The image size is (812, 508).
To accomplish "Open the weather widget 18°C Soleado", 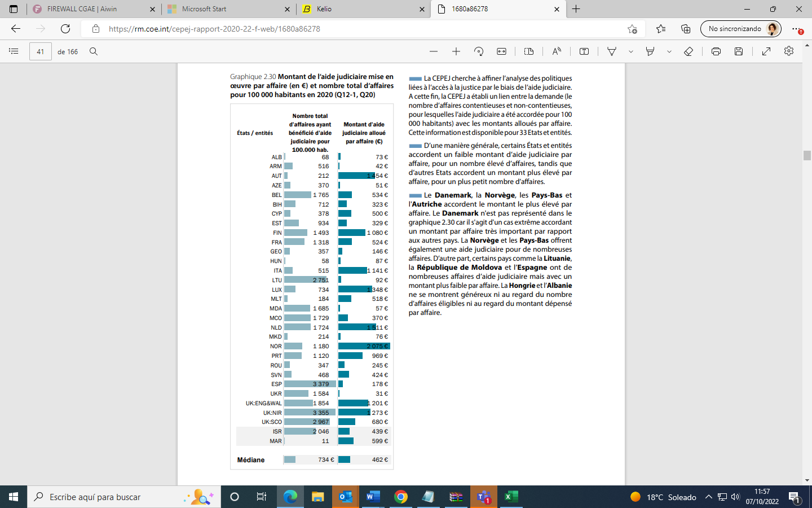I will click(x=663, y=497).
